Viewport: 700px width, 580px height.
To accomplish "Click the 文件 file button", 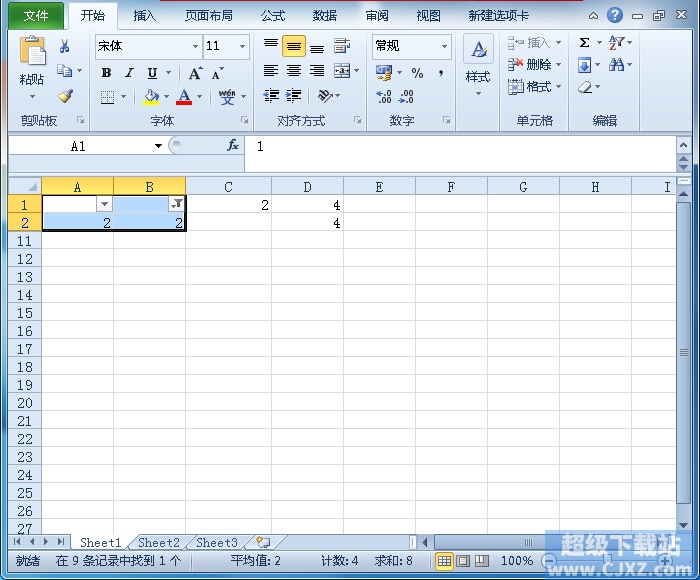I will coord(36,16).
